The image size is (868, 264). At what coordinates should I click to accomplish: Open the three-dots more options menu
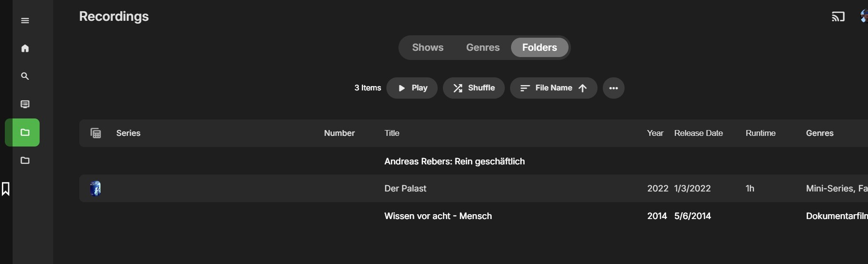click(x=613, y=88)
